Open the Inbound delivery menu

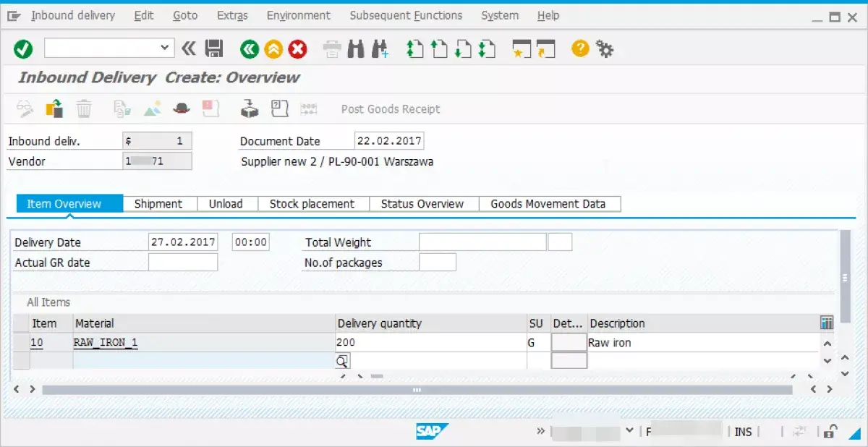(x=73, y=15)
